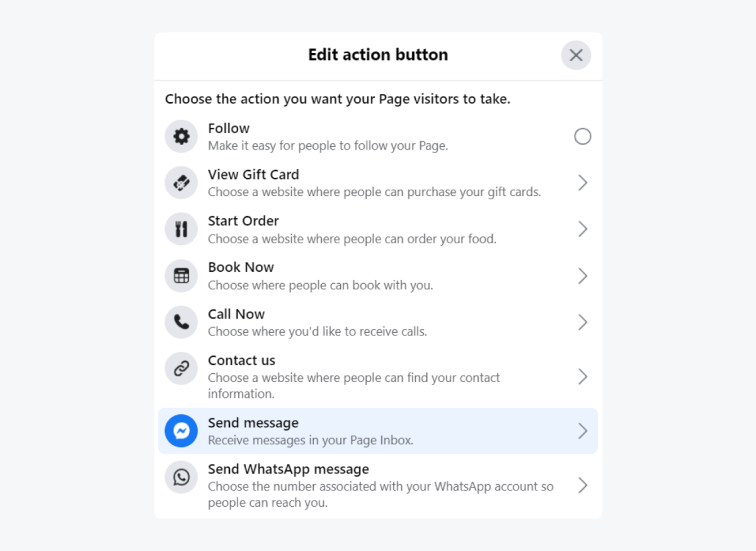
Task: Select the View Gift Card icon
Action: click(x=181, y=183)
